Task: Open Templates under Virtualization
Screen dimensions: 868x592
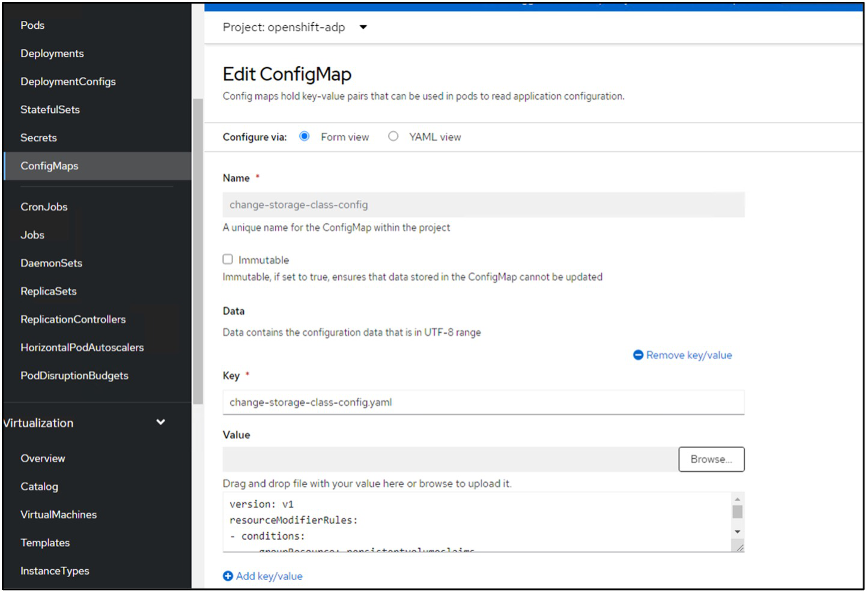Action: click(x=45, y=543)
